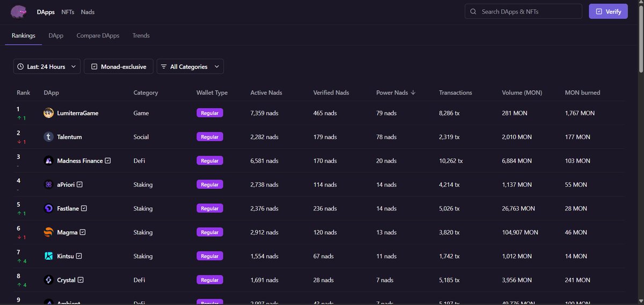Click the clock icon in time filter

point(21,67)
